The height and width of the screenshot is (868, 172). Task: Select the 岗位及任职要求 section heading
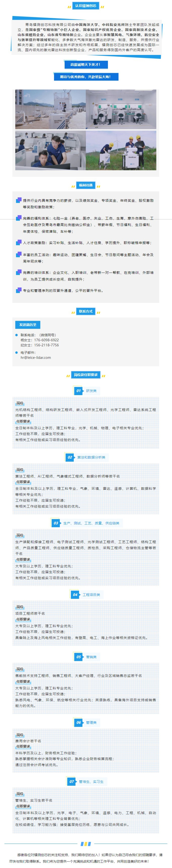tap(86, 374)
